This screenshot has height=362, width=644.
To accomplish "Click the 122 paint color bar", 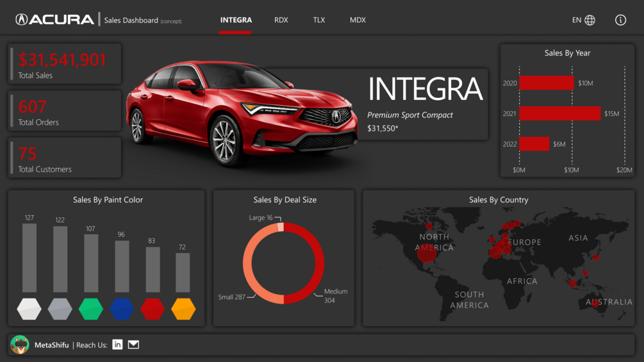I will (60, 259).
